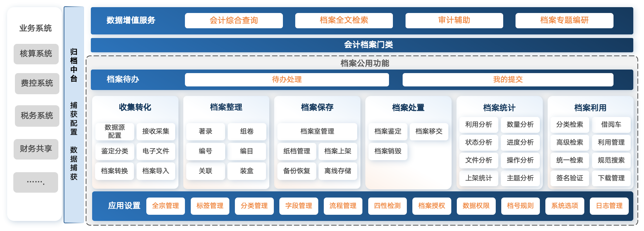Screen dimensions: 644x231
Task: Select 档案销毁 under 档案处置
Action: pyautogui.click(x=388, y=151)
